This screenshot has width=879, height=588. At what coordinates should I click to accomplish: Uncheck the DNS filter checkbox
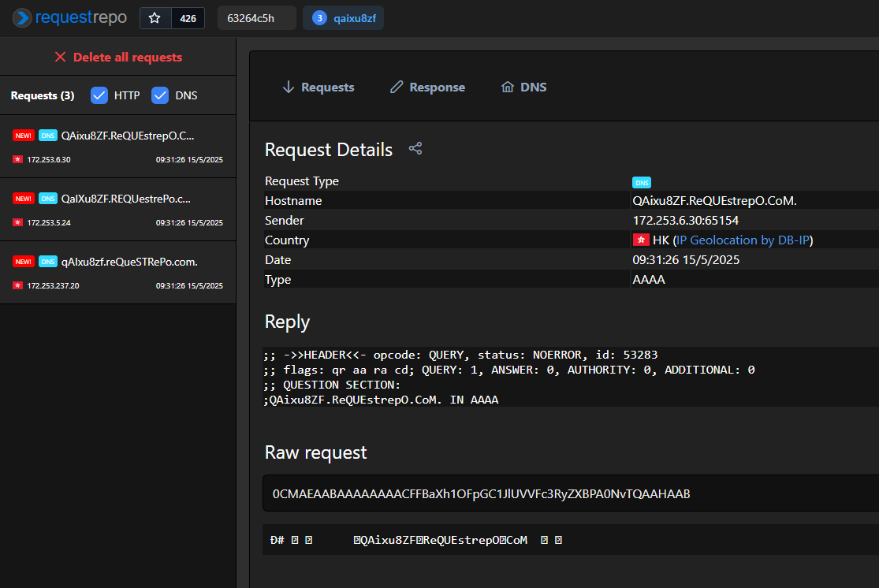[x=160, y=95]
